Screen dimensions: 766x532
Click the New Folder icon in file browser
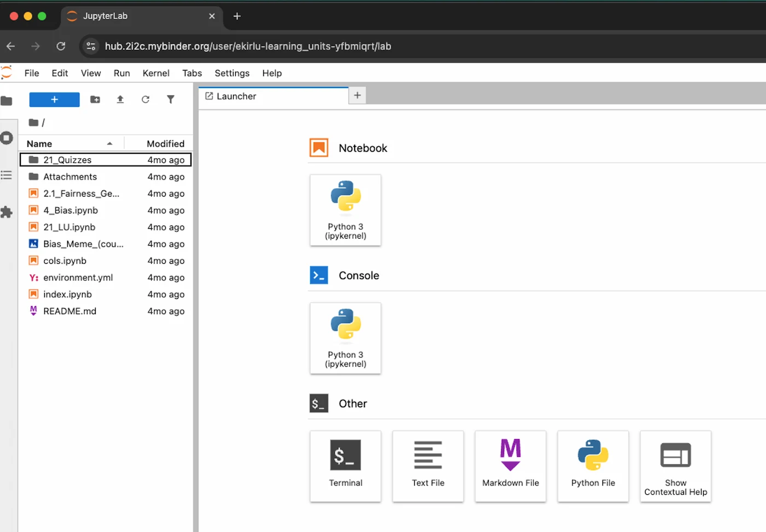coord(95,100)
